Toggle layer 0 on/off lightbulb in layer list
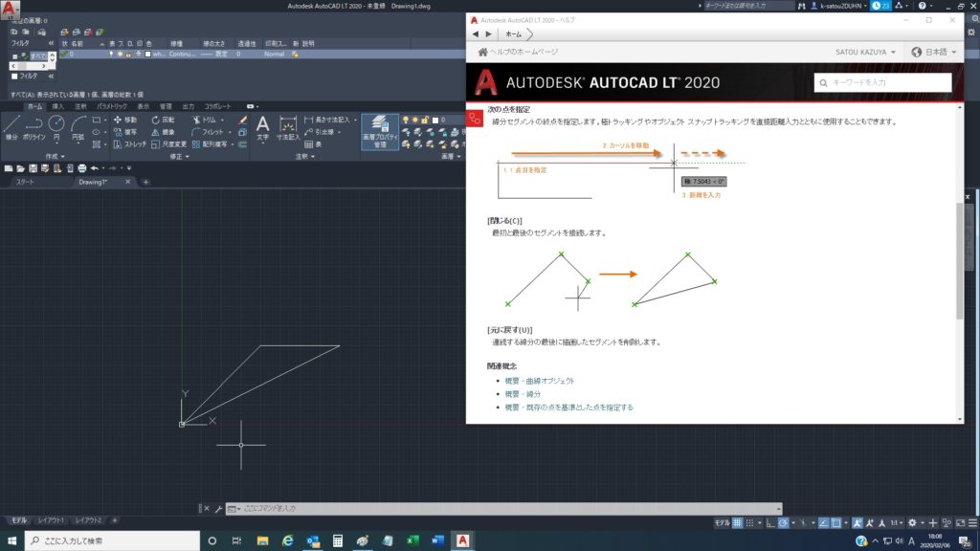The height and width of the screenshot is (551, 980). pyautogui.click(x=111, y=55)
